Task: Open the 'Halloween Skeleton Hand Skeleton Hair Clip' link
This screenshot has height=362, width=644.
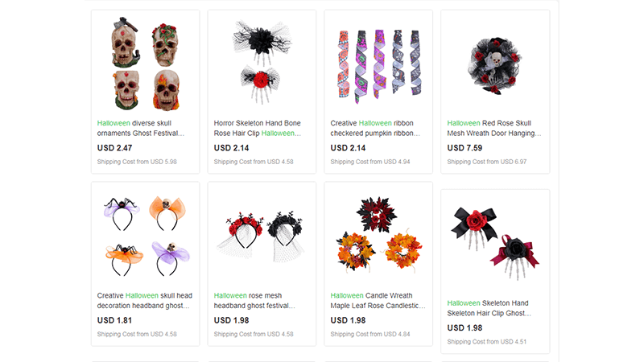Action: 489,308
